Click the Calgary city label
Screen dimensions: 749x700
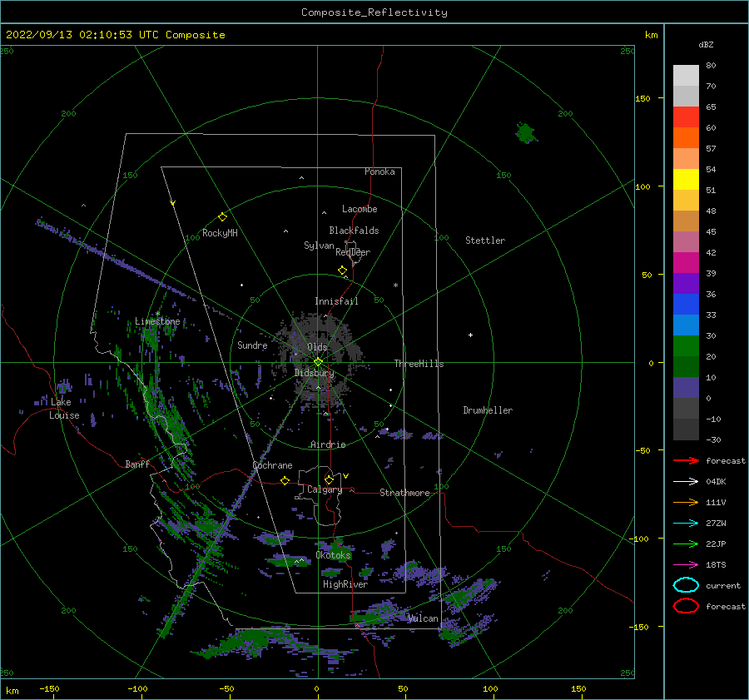pos(325,489)
